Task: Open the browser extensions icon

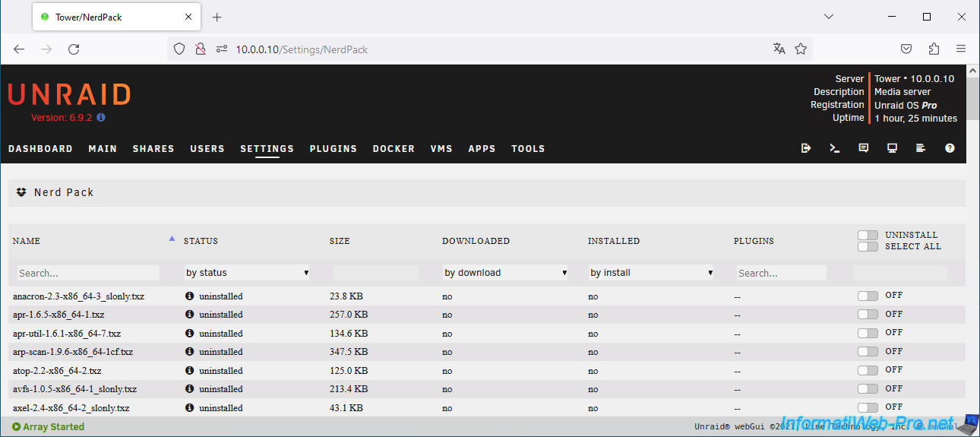Action: 934,49
